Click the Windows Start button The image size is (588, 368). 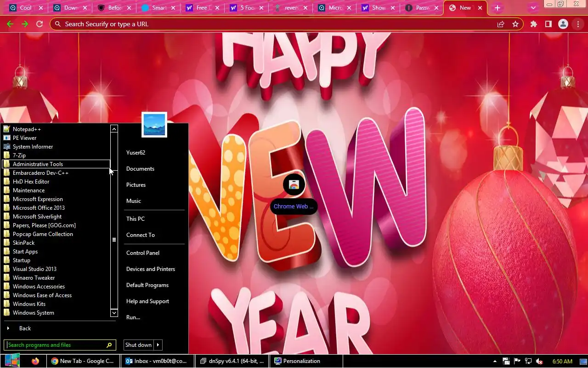(12, 361)
